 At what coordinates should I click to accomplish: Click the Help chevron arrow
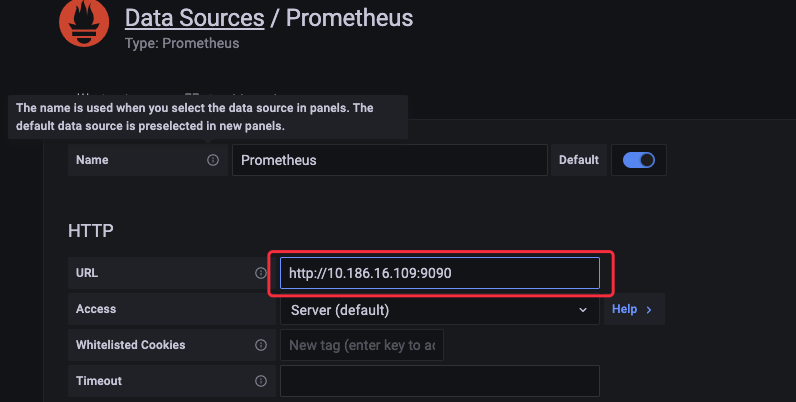pos(649,310)
